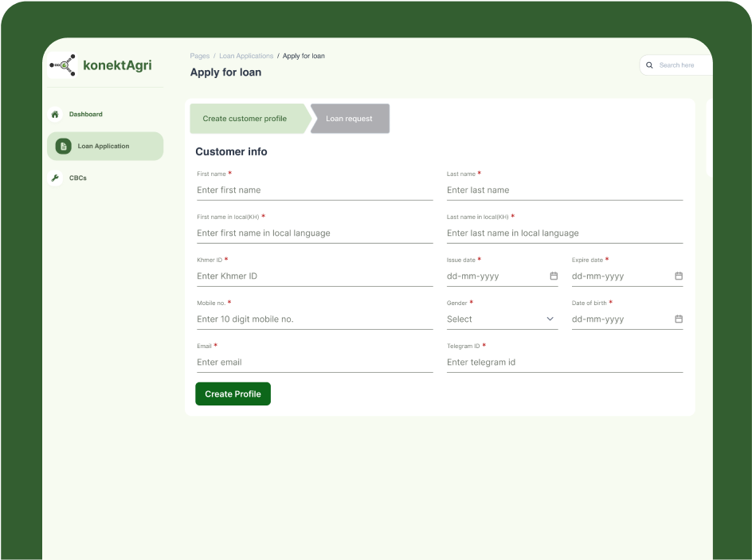This screenshot has width=752, height=560.
Task: Click the konektAgri logo icon
Action: [x=63, y=65]
